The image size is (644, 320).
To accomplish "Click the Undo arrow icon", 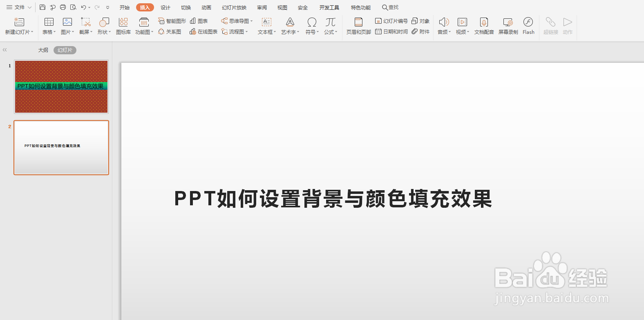I will click(x=83, y=7).
